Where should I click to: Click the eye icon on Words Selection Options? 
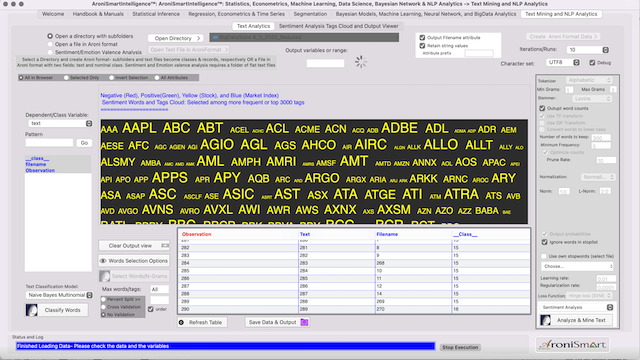pos(103,261)
